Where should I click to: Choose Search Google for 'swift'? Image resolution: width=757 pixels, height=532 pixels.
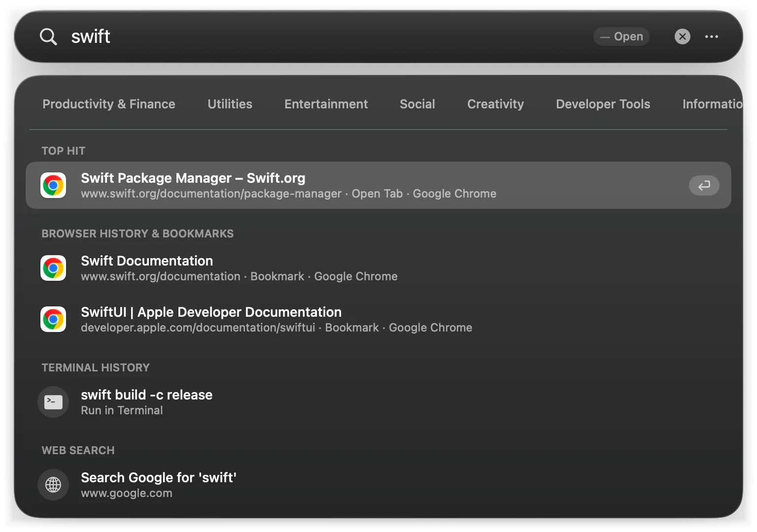coord(378,485)
